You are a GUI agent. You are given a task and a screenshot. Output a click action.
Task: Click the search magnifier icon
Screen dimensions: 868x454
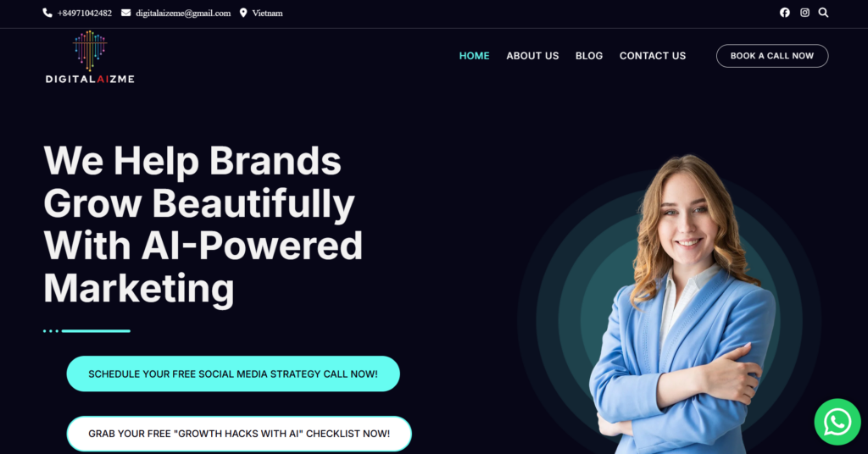coord(823,13)
